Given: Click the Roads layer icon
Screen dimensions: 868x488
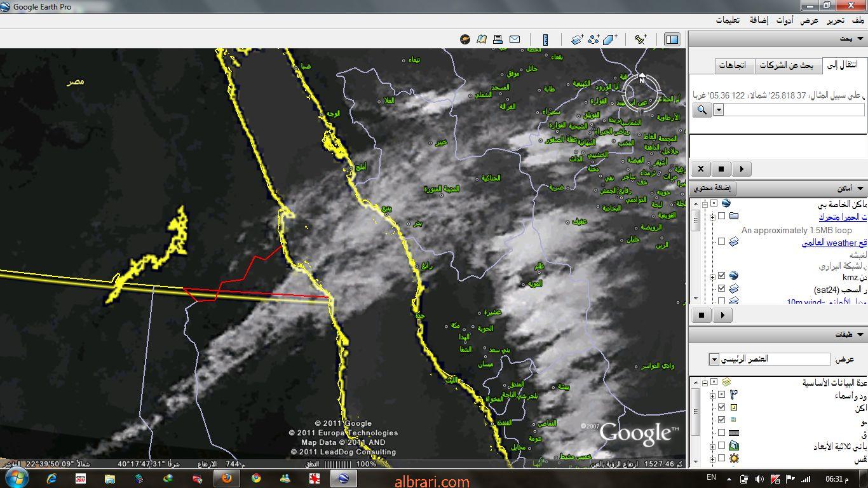Looking at the screenshot, I should pyautogui.click(x=734, y=433).
